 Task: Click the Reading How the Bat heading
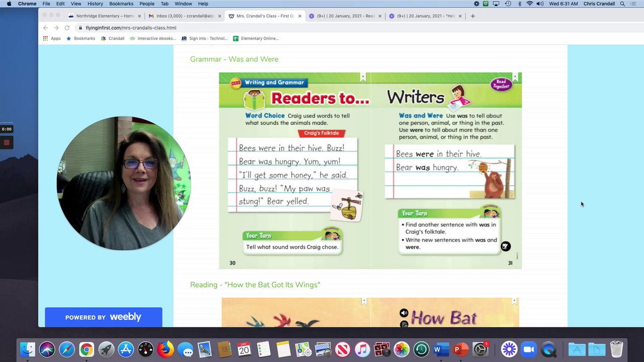(x=255, y=285)
